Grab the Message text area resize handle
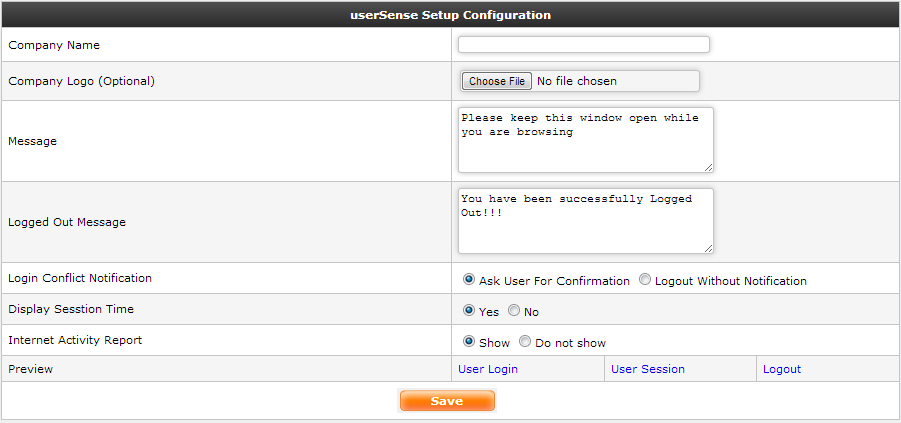Image resolution: width=901 pixels, height=423 pixels. coord(708,167)
